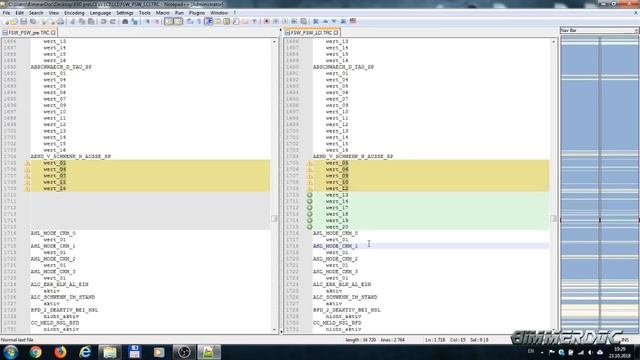The height and width of the screenshot is (360, 640).
Task: Click the Compare plugin compare icon
Action: [x=316, y=21]
